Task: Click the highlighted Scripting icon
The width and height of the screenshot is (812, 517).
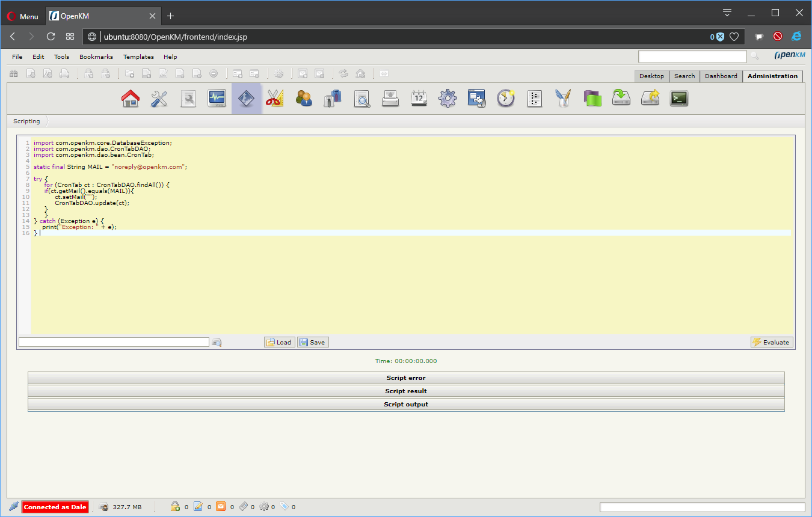Action: tap(246, 98)
